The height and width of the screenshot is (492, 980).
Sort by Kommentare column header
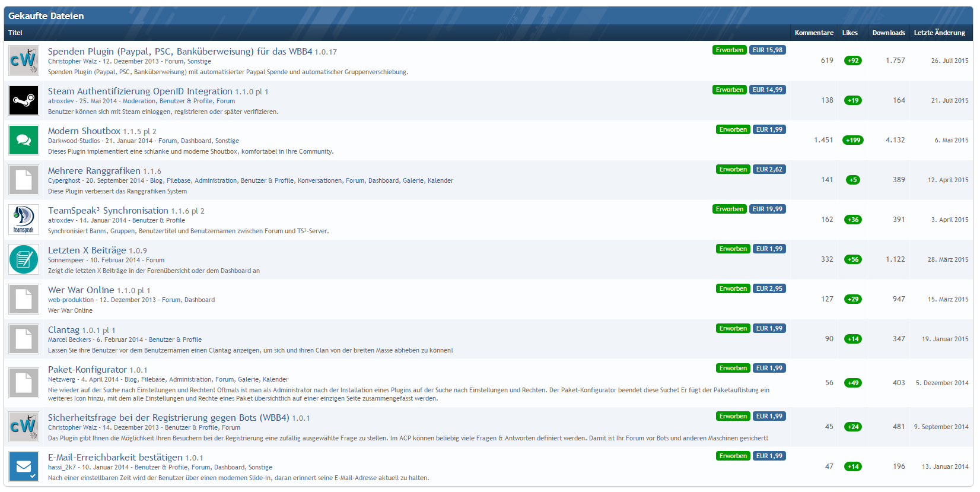point(813,33)
